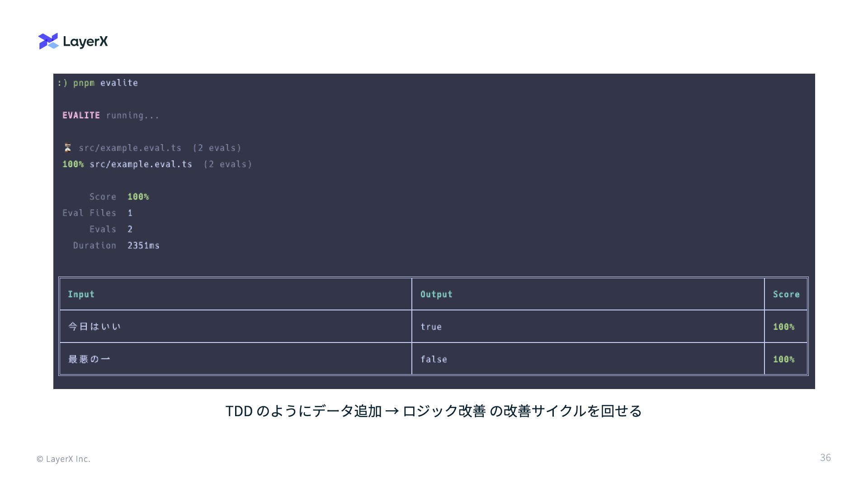Click the summary Score 100% value
This screenshot has width=868, height=488.
click(138, 197)
